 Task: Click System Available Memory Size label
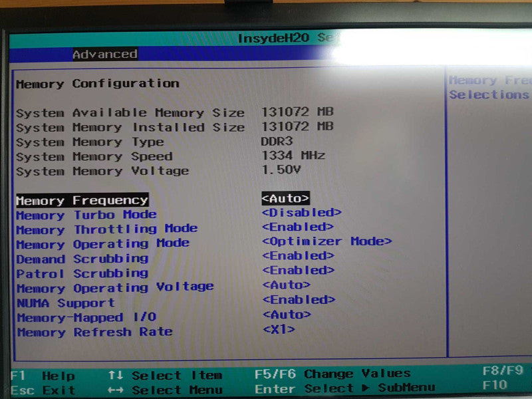(x=130, y=112)
